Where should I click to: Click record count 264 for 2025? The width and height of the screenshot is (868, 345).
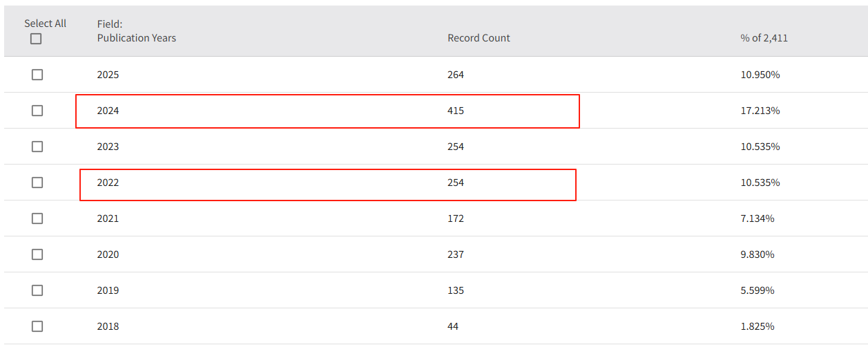456,75
